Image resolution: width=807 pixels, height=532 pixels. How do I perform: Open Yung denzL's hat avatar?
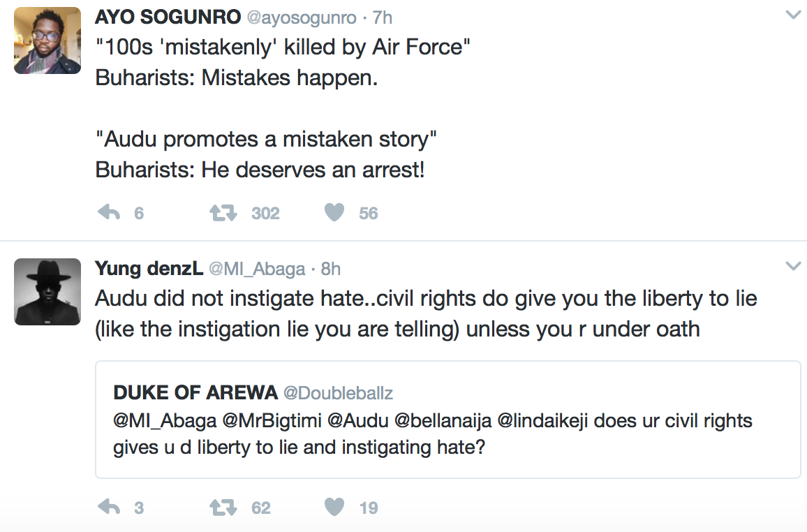pos(47,291)
